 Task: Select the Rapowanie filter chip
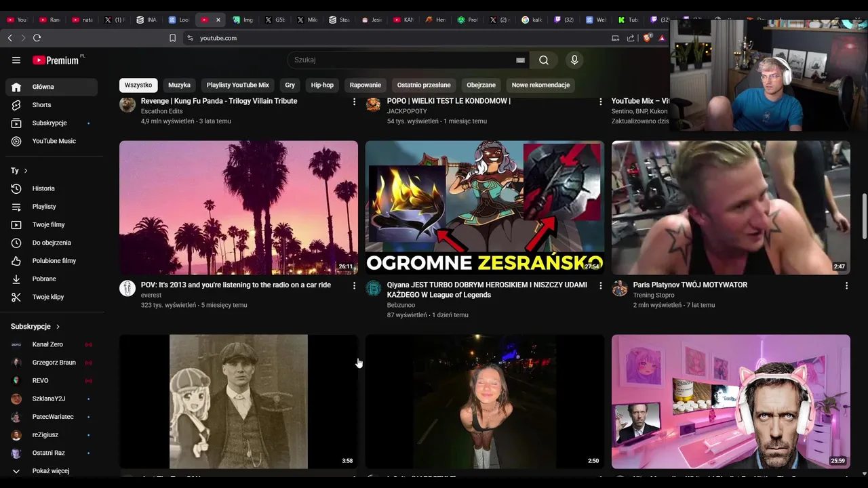click(366, 85)
